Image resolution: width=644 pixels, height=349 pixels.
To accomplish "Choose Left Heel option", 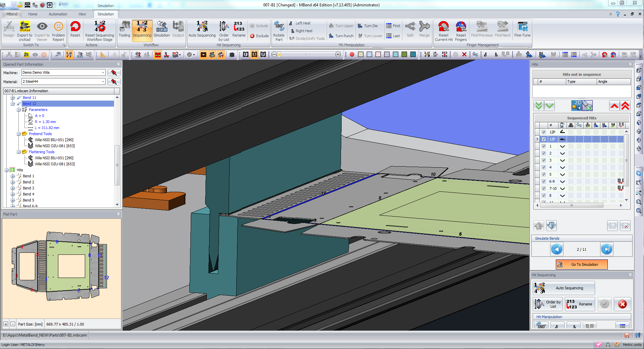I will point(300,23).
